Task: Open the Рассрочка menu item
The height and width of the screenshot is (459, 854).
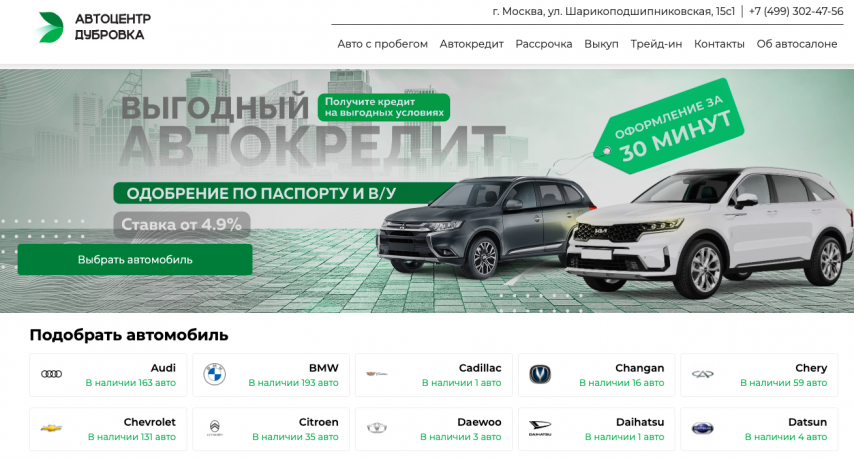Action: pyautogui.click(x=544, y=44)
